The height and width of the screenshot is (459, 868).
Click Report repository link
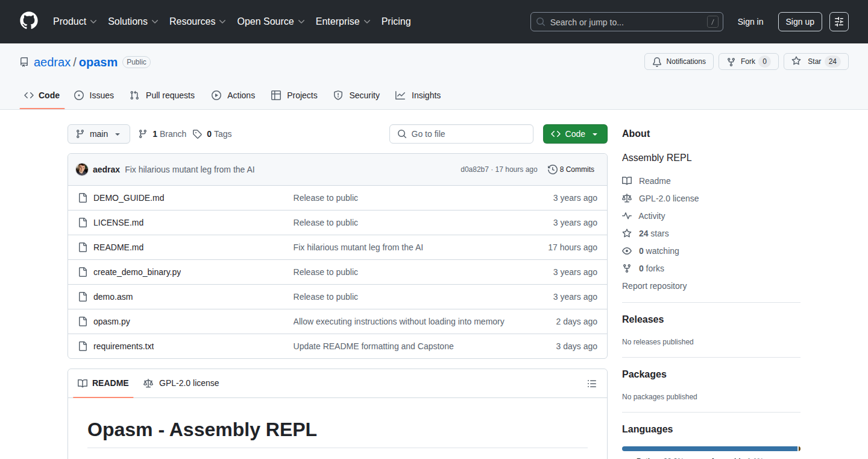click(x=655, y=286)
